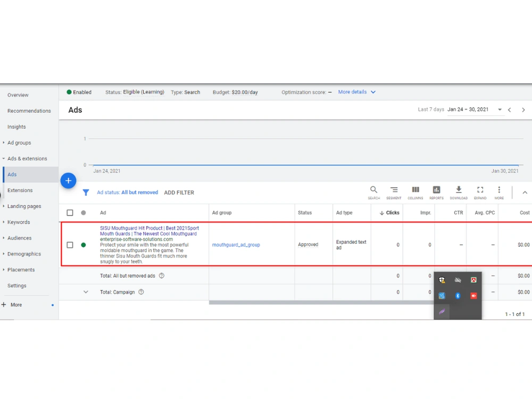
Task: Open the More three-dot menu
Action: (499, 193)
